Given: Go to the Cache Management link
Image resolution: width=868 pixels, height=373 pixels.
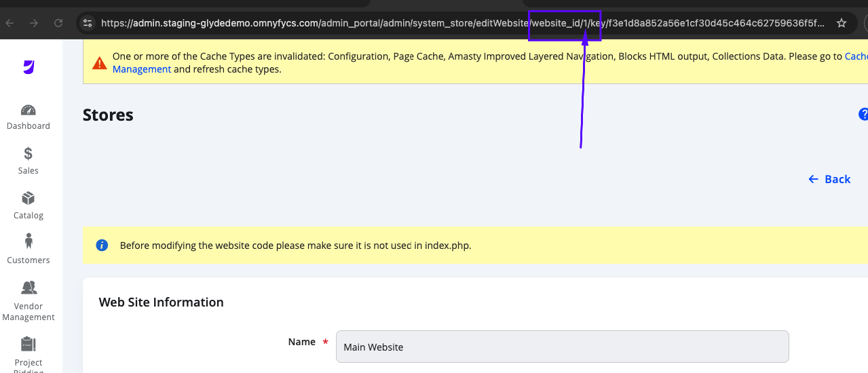Looking at the screenshot, I should [x=142, y=69].
